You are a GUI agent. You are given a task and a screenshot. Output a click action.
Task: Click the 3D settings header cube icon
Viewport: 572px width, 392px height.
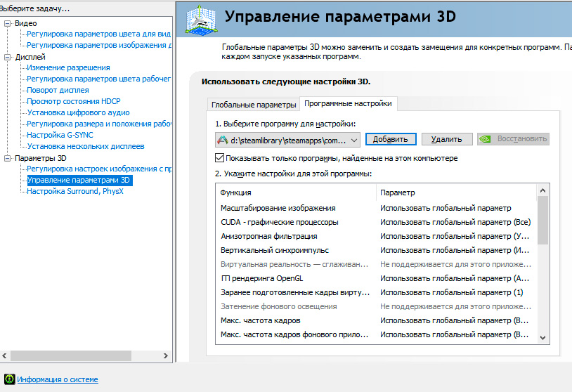click(201, 20)
